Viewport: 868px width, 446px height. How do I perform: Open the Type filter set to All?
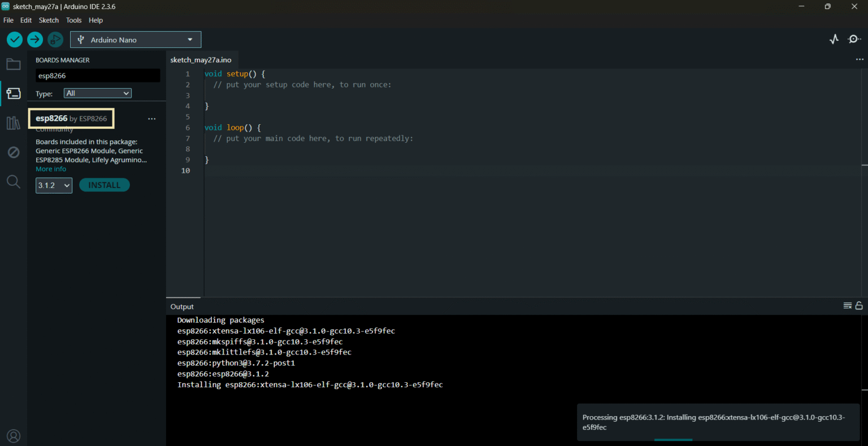[97, 93]
